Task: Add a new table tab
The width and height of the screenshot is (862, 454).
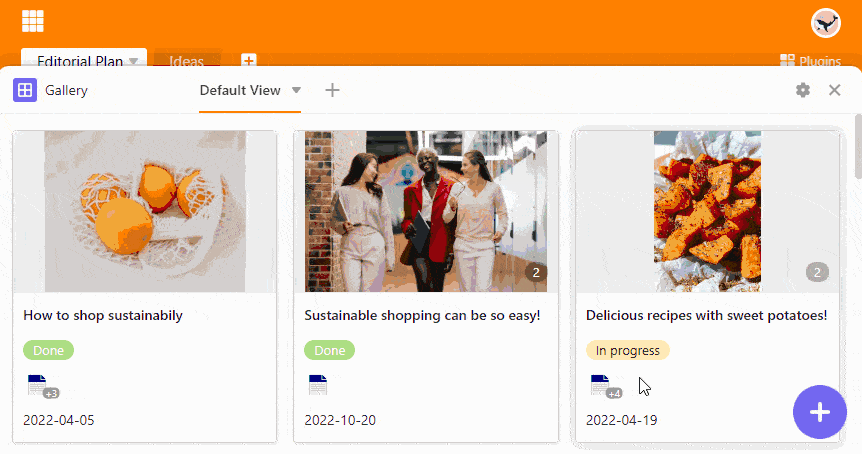Action: click(x=249, y=61)
